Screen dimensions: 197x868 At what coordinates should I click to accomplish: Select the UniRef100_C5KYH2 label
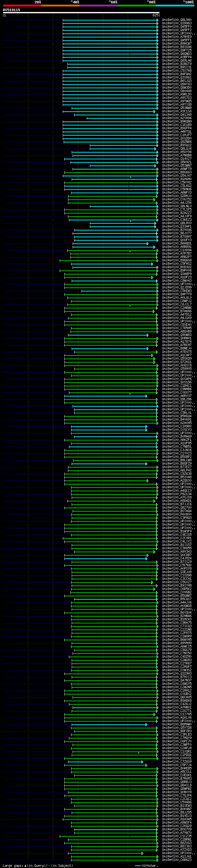click(177, 183)
